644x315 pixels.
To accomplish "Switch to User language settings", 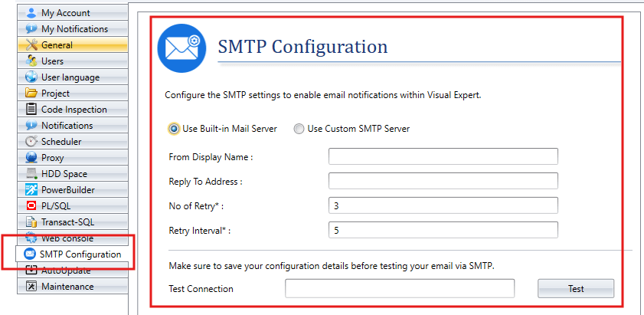I will [73, 77].
